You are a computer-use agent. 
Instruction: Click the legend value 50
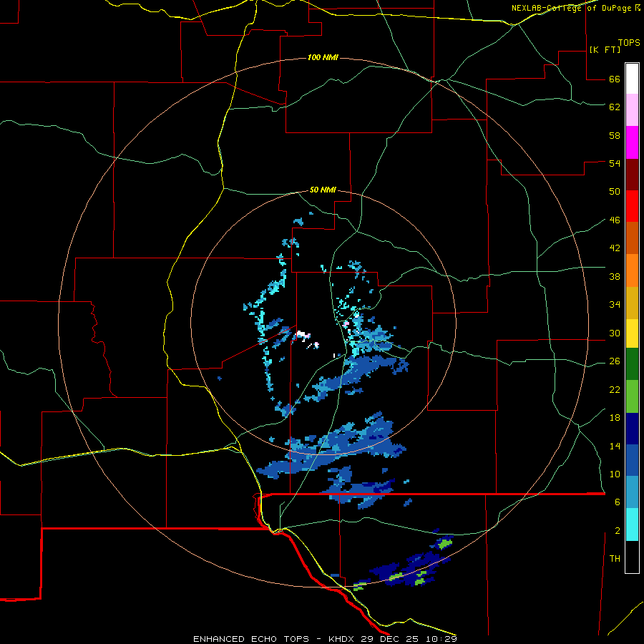coord(615,192)
